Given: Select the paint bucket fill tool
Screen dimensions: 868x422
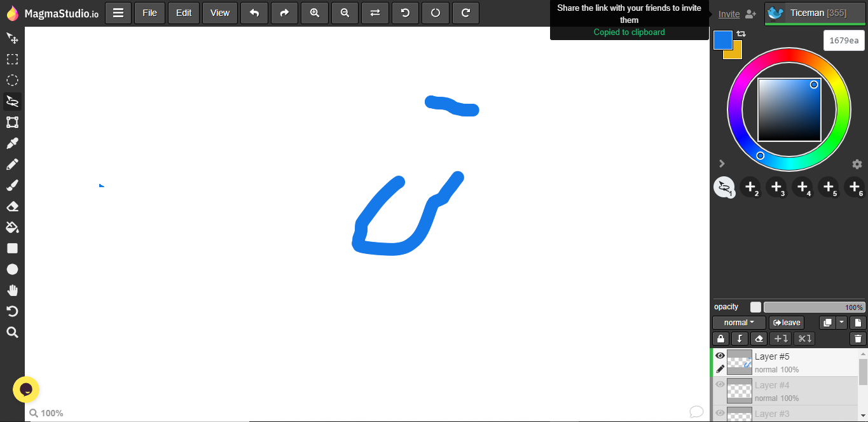Looking at the screenshot, I should pyautogui.click(x=12, y=227).
